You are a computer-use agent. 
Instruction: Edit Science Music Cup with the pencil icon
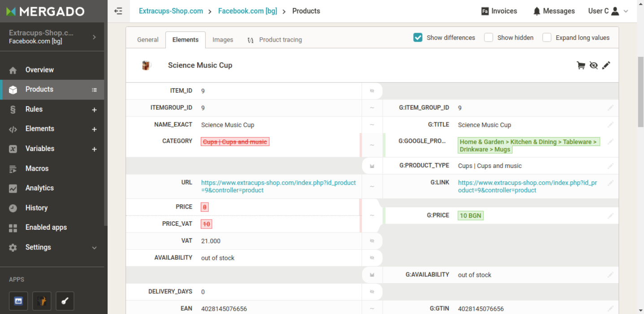tap(606, 65)
